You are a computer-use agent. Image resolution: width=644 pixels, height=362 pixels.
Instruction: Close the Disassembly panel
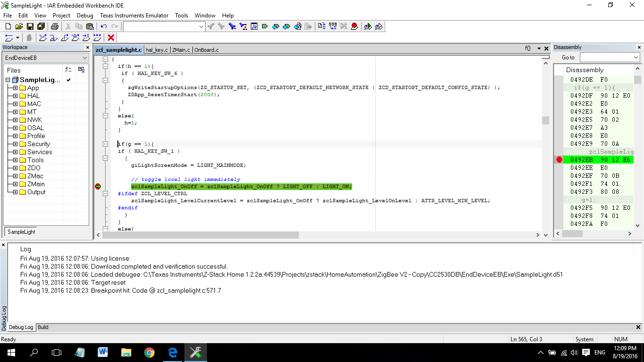click(639, 47)
